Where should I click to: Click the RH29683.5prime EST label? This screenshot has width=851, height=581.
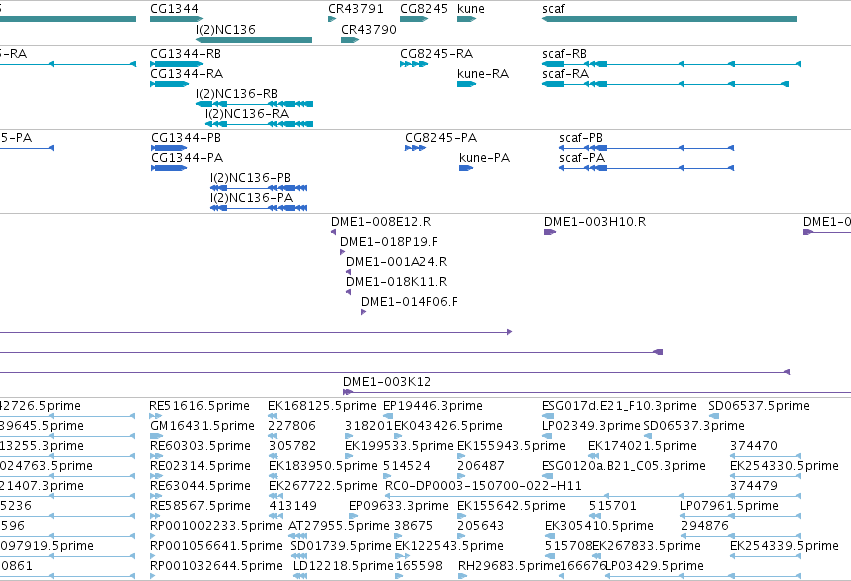pos(509,565)
